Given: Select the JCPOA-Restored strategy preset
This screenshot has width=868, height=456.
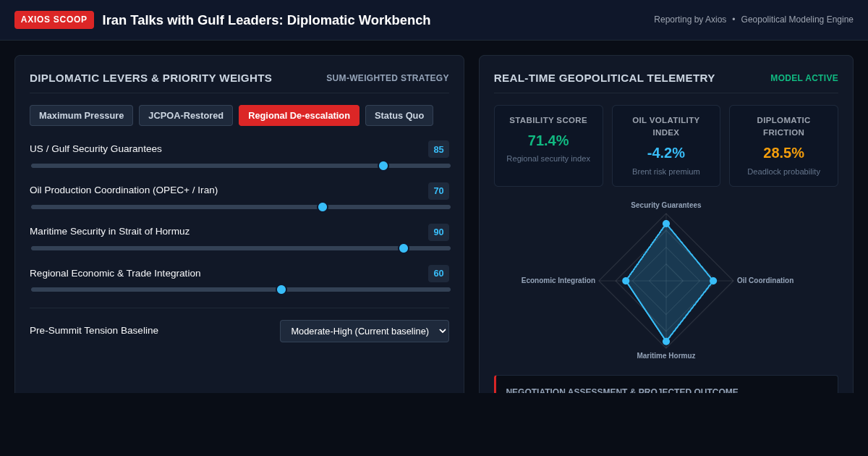Looking at the screenshot, I should (186, 116).
